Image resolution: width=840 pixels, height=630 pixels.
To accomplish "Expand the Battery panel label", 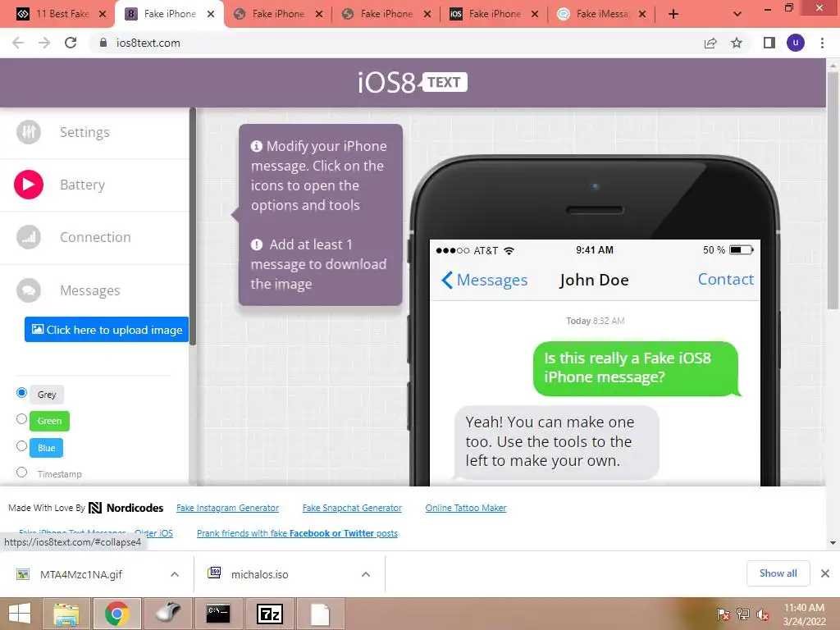I will point(83,185).
